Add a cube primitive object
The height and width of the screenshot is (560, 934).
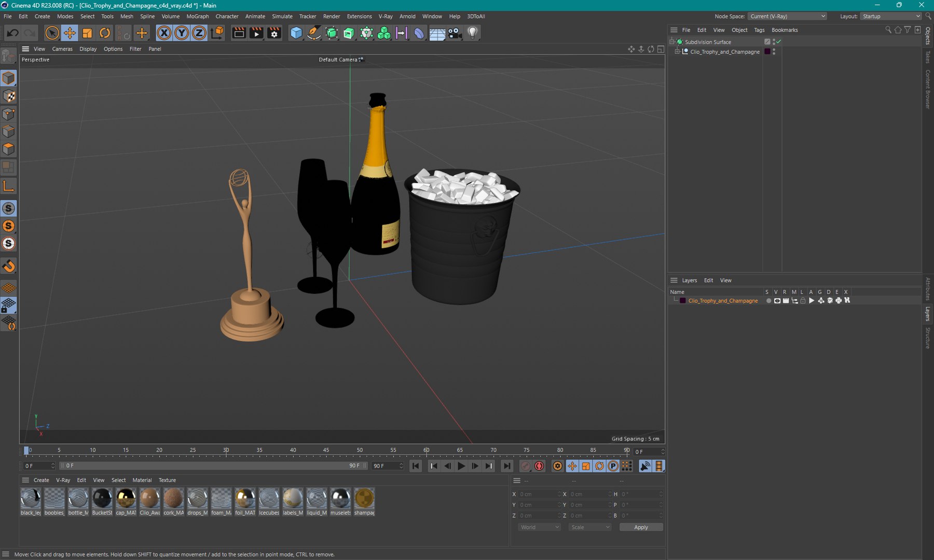point(296,33)
